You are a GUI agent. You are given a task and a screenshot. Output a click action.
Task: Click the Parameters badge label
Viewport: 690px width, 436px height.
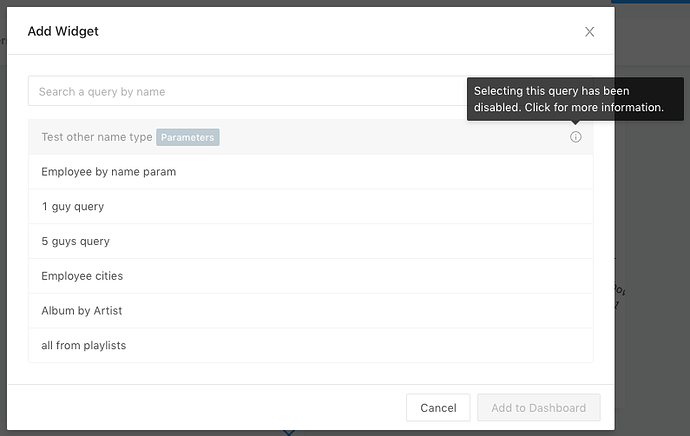(x=187, y=137)
